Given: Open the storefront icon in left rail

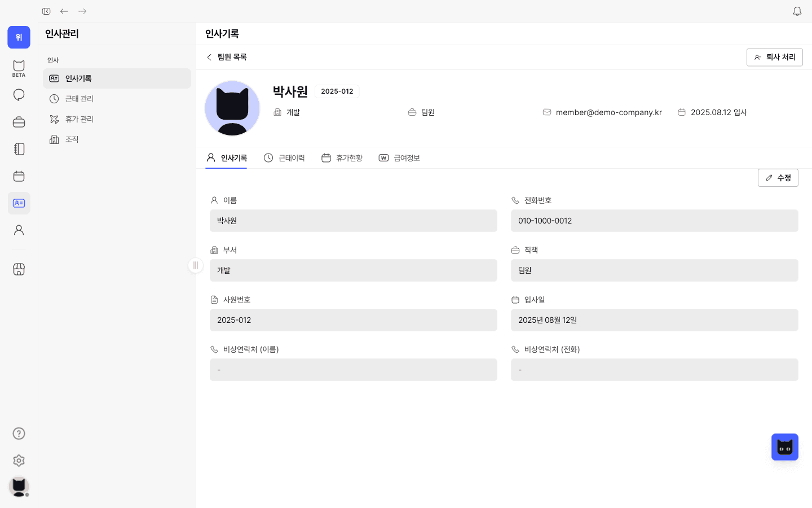Looking at the screenshot, I should pos(19,269).
